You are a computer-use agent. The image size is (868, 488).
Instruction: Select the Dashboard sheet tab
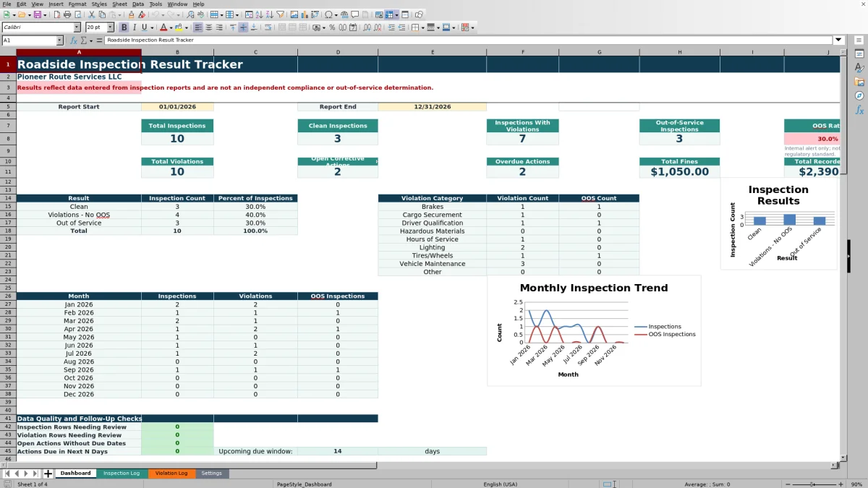click(x=75, y=474)
